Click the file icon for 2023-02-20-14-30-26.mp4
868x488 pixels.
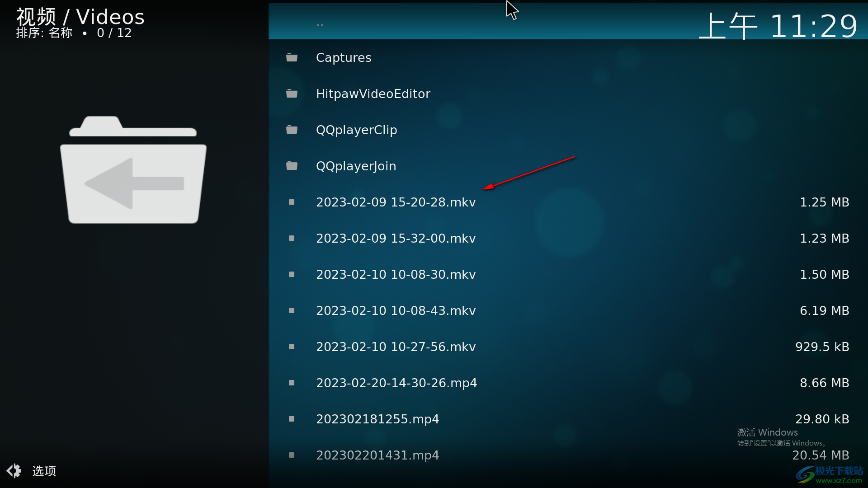(292, 383)
